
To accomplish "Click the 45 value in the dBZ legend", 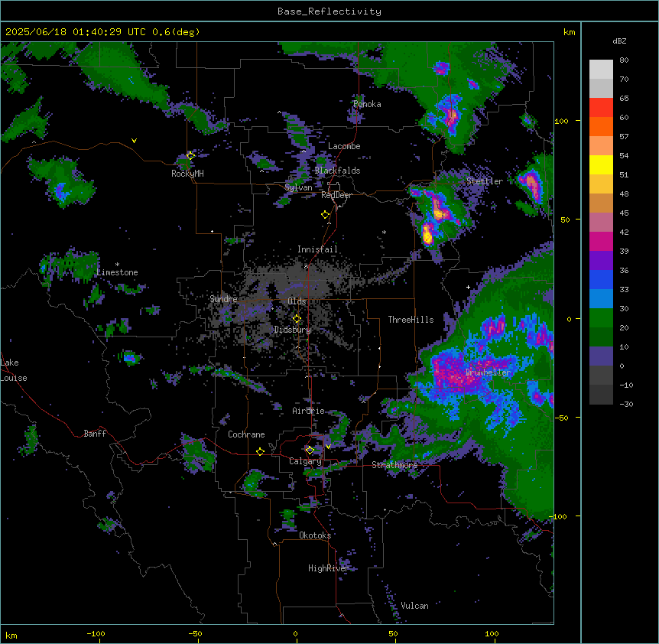I will (x=624, y=213).
